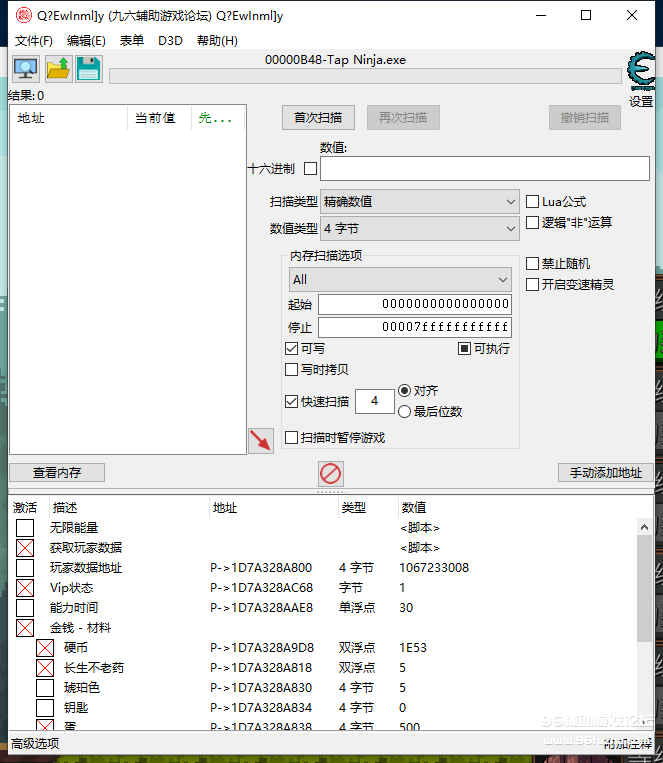Viewport: 663px width, 763px height.
Task: Select the 最后位数 radio button
Action: [405, 411]
